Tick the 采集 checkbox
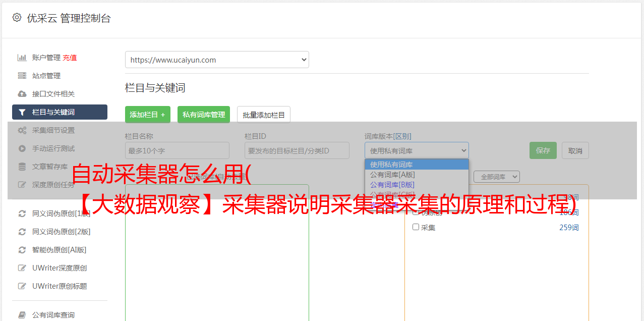Viewport: 644px width, 321px height. 416,227
